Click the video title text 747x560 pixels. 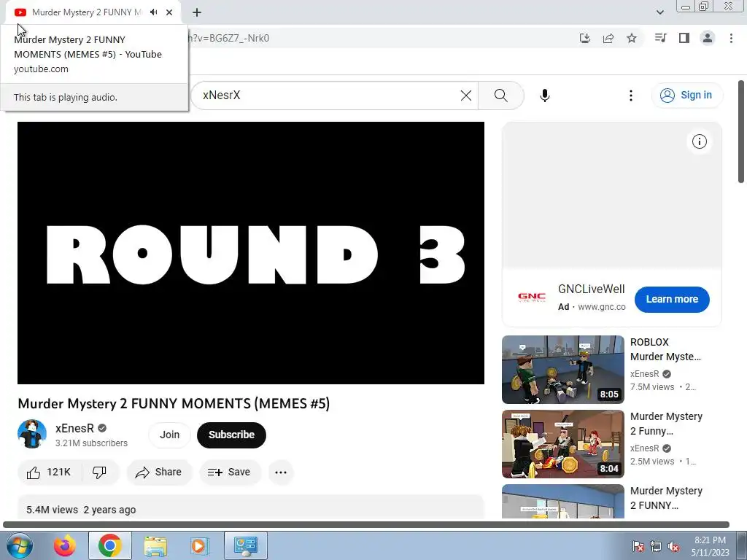pyautogui.click(x=174, y=404)
